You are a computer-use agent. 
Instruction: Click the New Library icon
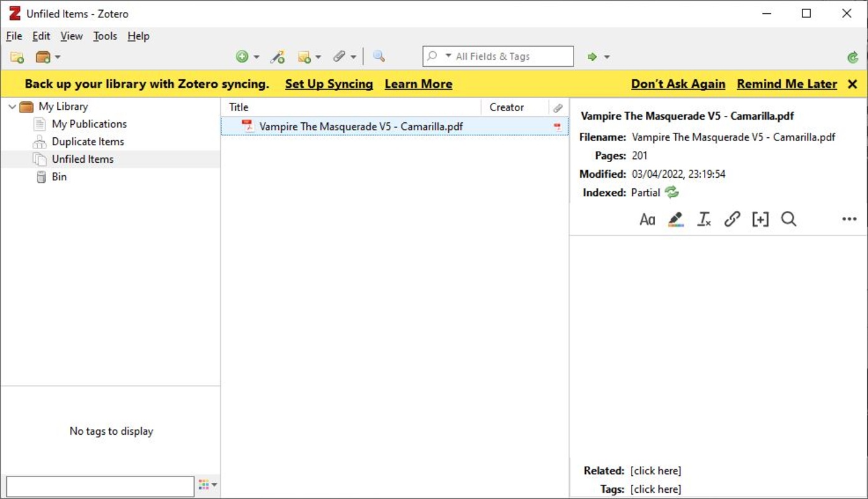coord(42,57)
